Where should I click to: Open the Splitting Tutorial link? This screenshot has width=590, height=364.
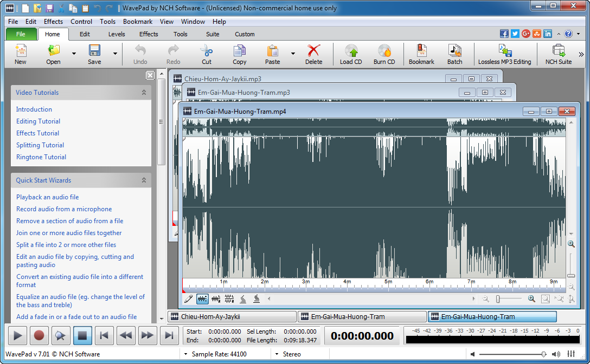[40, 145]
